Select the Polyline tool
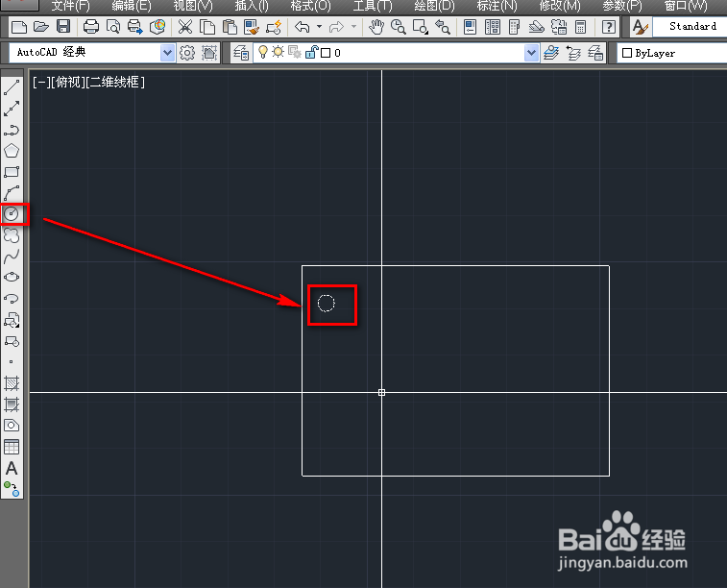The height and width of the screenshot is (588, 727). (x=12, y=130)
